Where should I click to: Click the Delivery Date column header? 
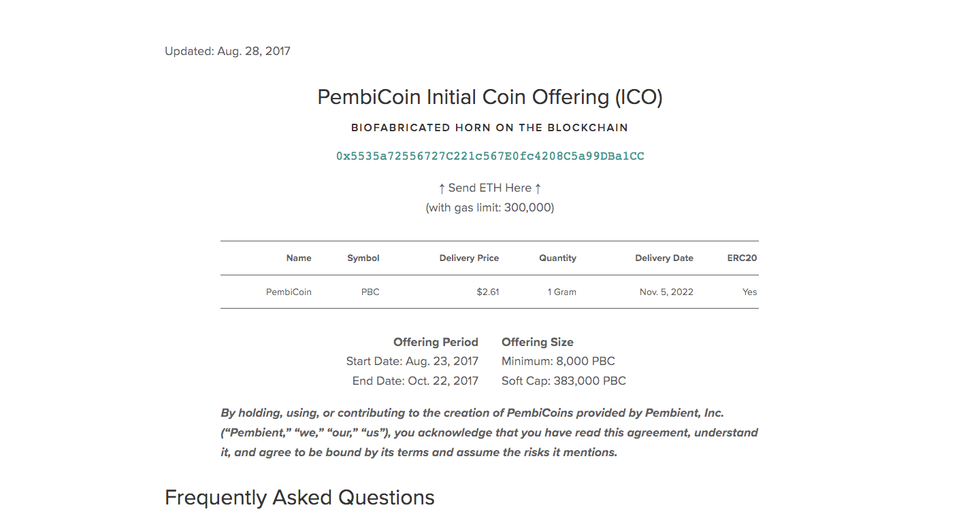coord(664,258)
